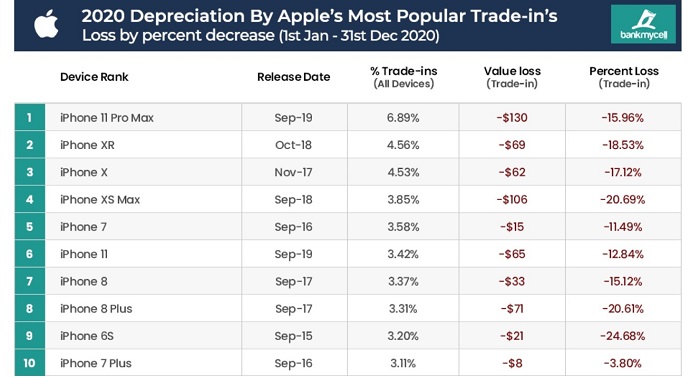Select iPhone XS Max value loss -$106
This screenshot has width=700, height=378.
click(x=512, y=199)
